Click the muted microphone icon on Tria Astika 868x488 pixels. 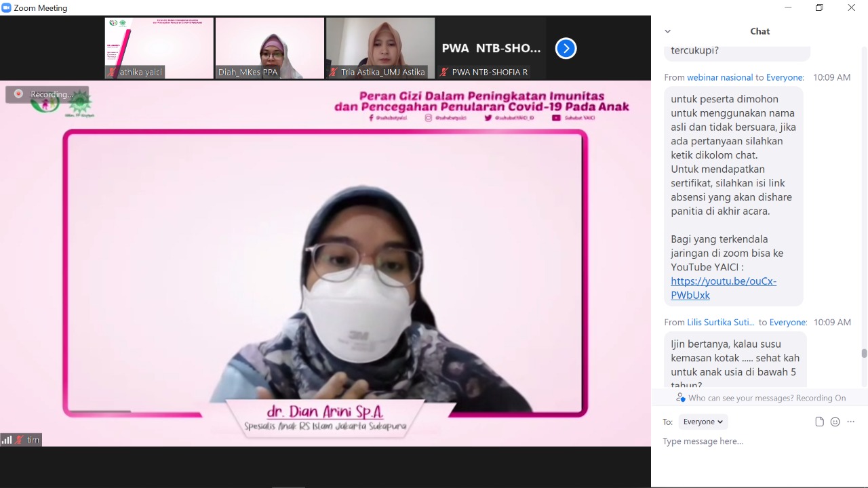click(333, 72)
